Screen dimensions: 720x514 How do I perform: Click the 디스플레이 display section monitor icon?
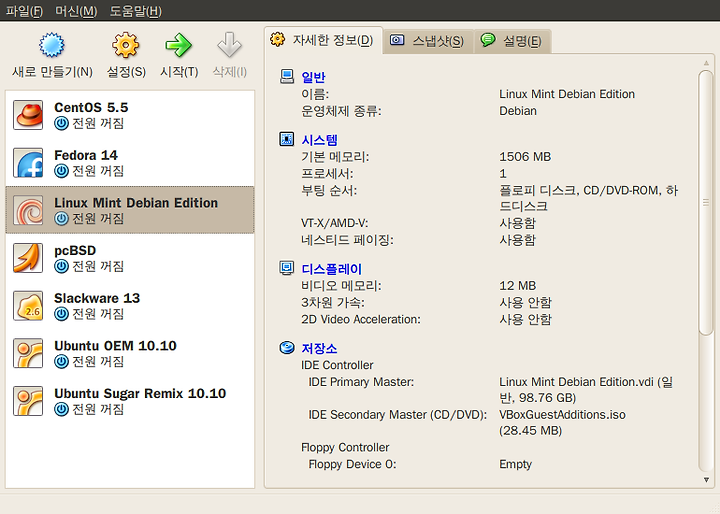pos(287,268)
